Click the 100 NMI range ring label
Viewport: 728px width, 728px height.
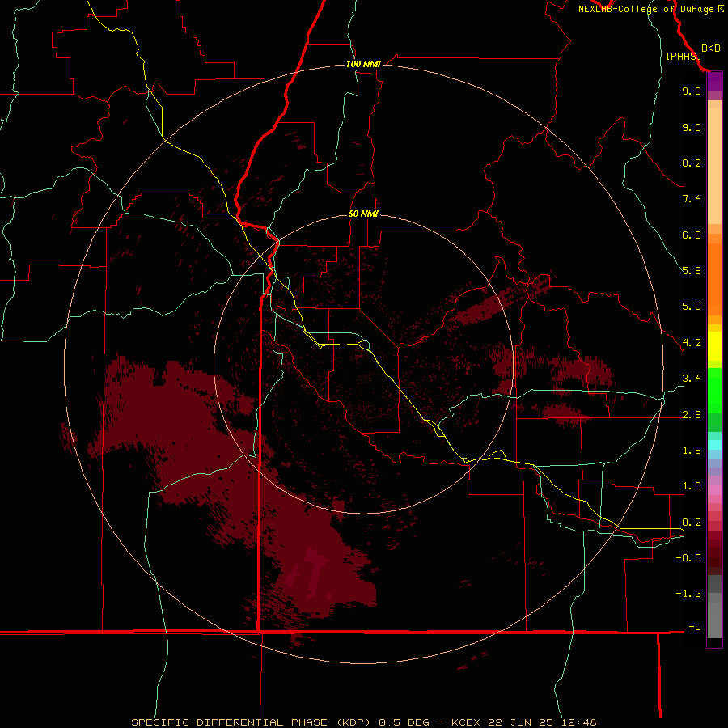pos(363,64)
